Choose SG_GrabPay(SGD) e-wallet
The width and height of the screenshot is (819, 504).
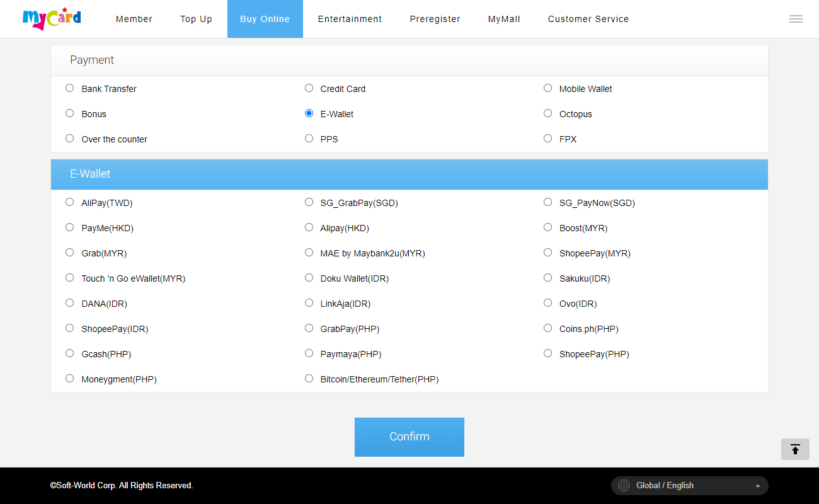[309, 202]
